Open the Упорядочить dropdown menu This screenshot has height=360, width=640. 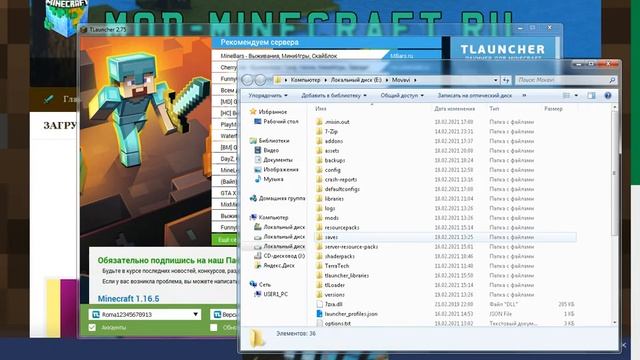[x=268, y=96]
